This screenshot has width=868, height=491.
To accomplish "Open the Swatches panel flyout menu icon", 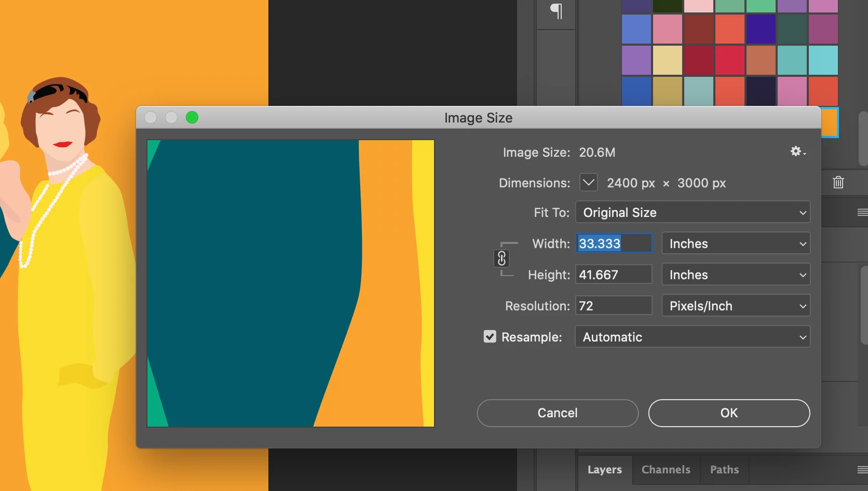I will click(862, 212).
